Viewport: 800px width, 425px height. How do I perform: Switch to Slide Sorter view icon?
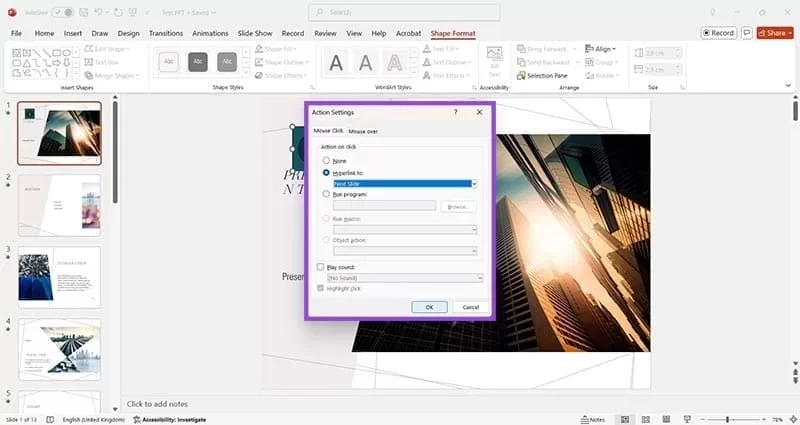pos(645,419)
